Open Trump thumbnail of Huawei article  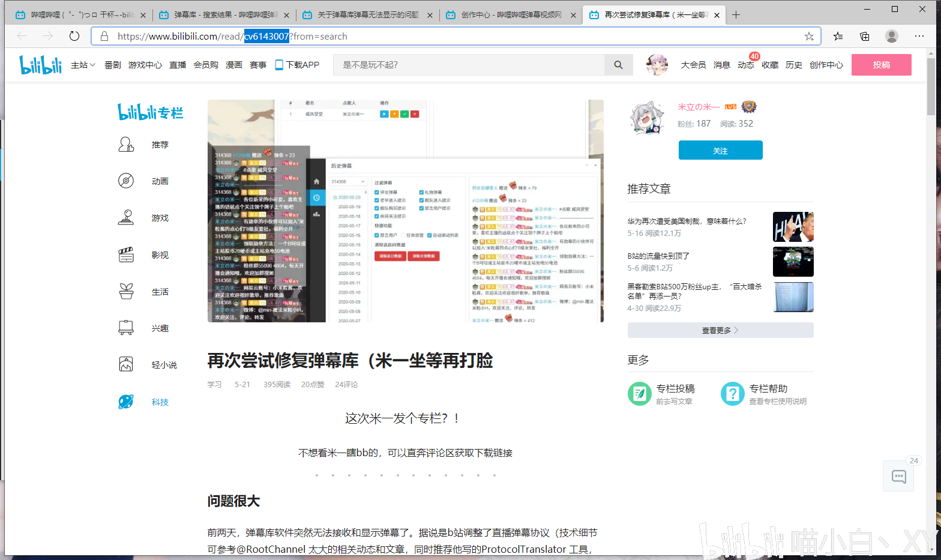(793, 227)
